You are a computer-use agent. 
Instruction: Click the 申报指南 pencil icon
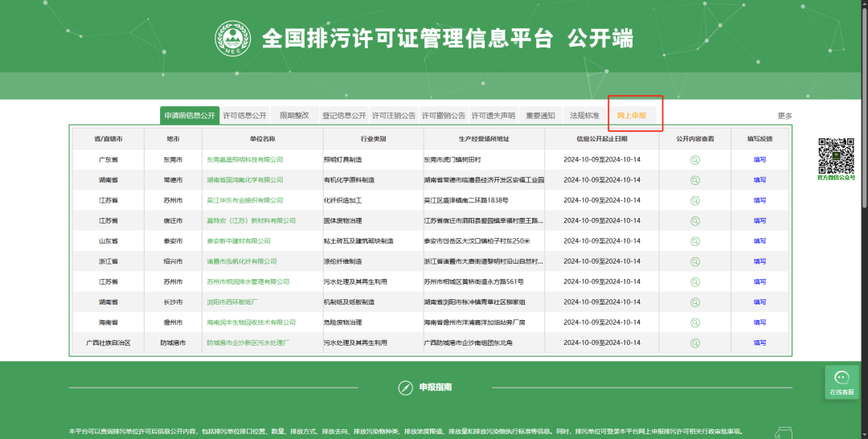406,388
